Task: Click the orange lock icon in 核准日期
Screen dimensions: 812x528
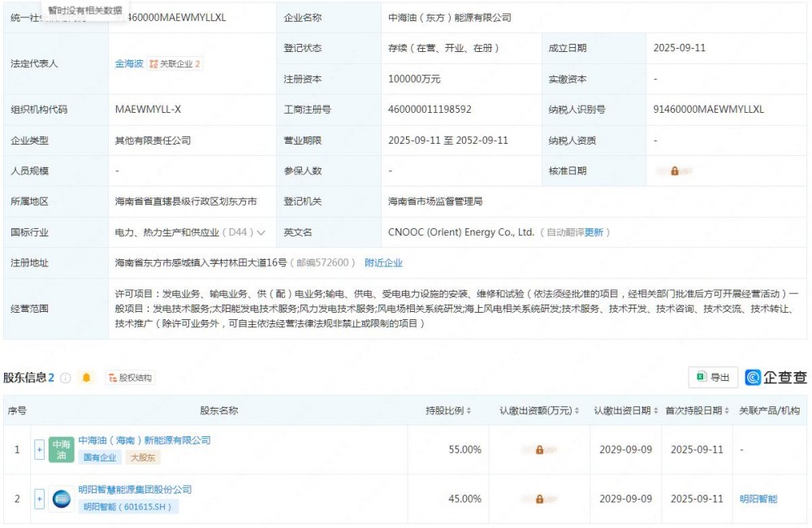Action: (676, 171)
